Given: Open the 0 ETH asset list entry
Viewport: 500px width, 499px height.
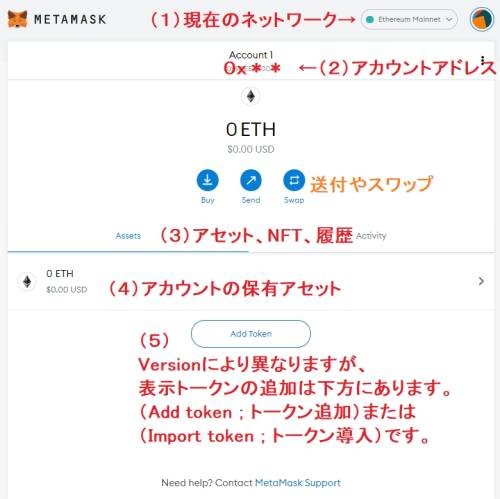Looking at the screenshot, I should tap(251, 281).
